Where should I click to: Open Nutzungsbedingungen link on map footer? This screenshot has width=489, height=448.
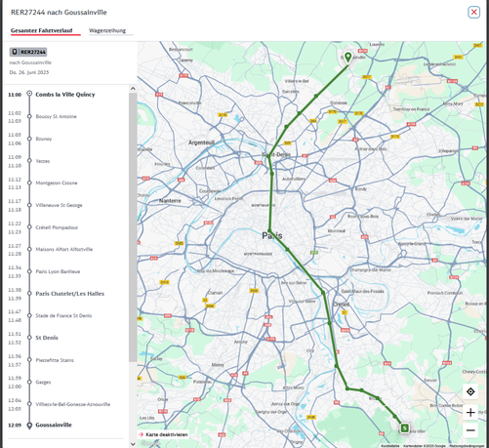[467, 446]
